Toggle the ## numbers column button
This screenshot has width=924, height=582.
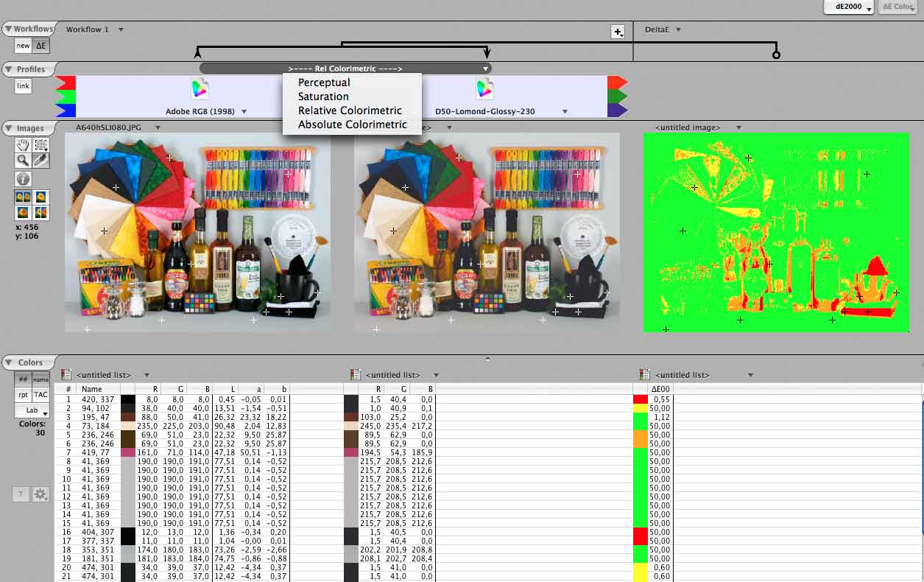coord(23,379)
